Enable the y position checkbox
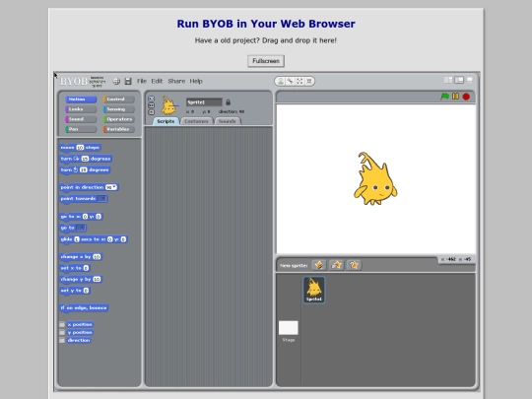The image size is (532, 399). tap(62, 333)
